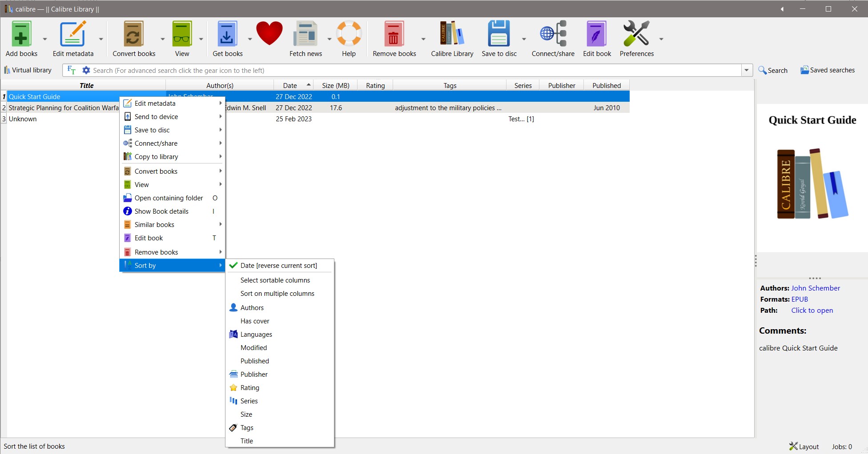The image size is (868, 454).
Task: Sort by Languages in submenu
Action: pos(280,335)
